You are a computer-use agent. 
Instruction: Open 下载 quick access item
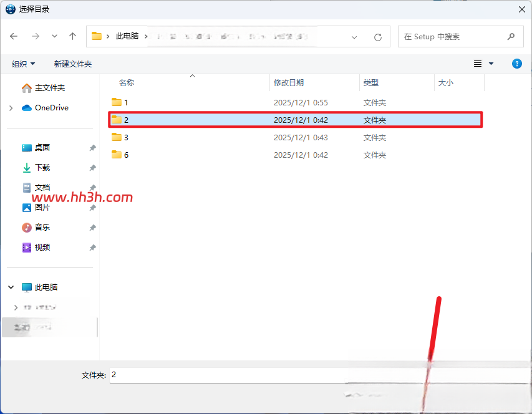[36, 168]
